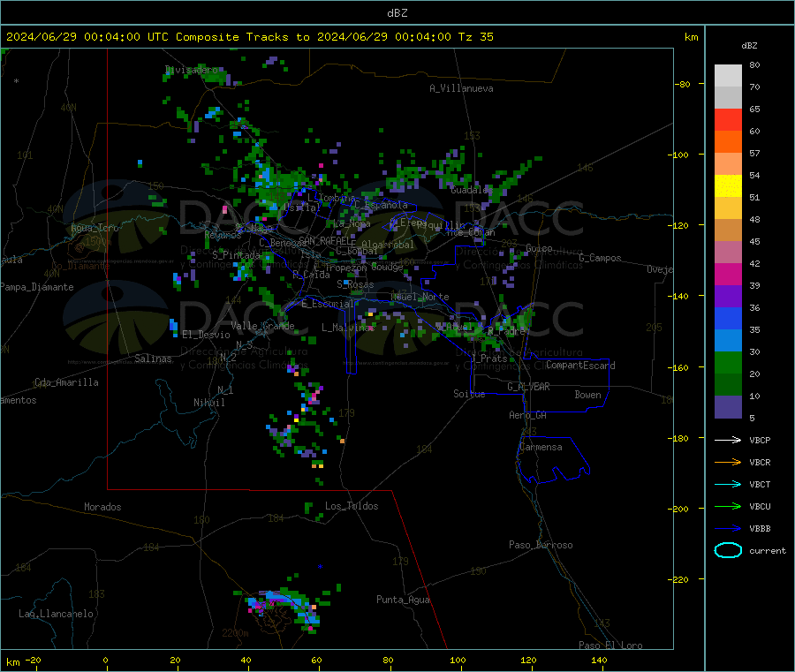Click the 'Lag.Llancanelo' map label
795x672 pixels.
coord(56,615)
